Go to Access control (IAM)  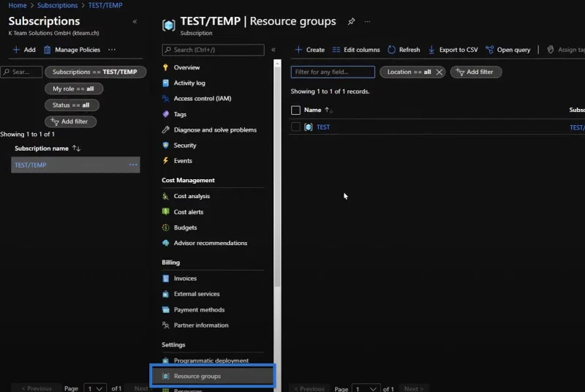[x=203, y=99]
